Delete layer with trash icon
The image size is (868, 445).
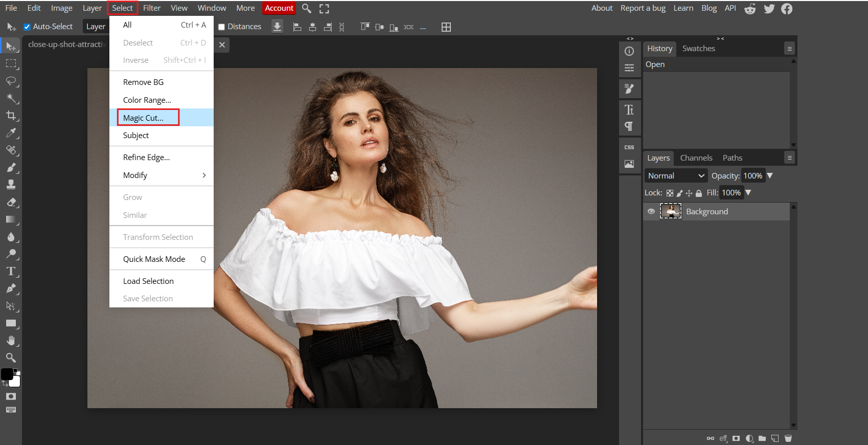[788, 438]
